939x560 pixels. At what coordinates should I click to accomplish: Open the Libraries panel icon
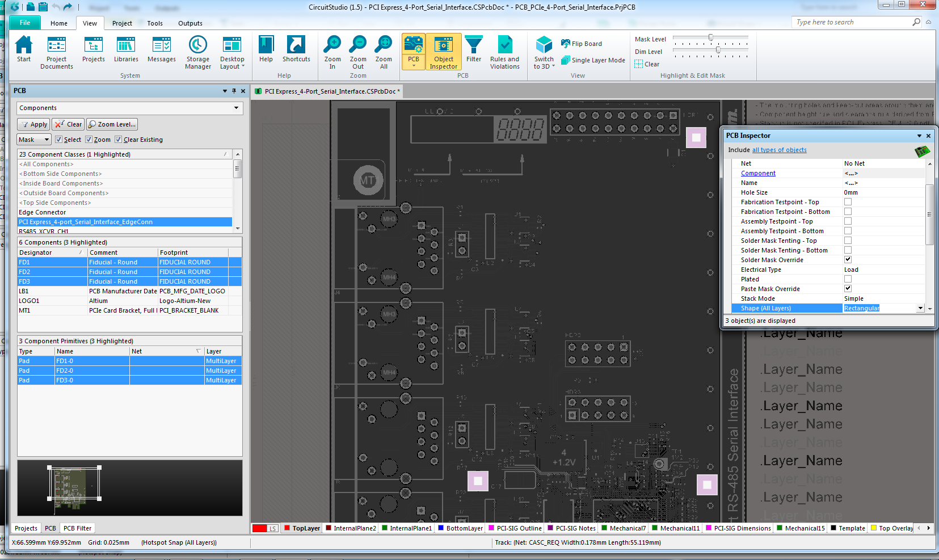(x=126, y=49)
